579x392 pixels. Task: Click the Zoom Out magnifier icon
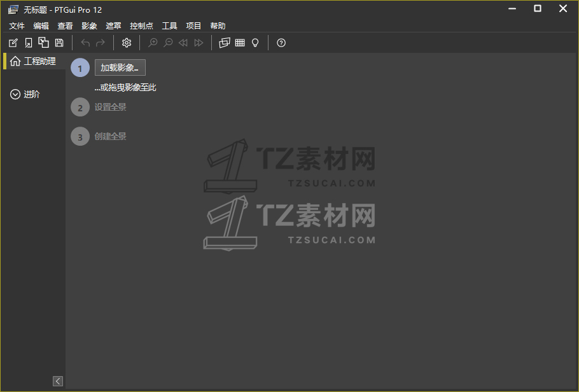point(168,43)
